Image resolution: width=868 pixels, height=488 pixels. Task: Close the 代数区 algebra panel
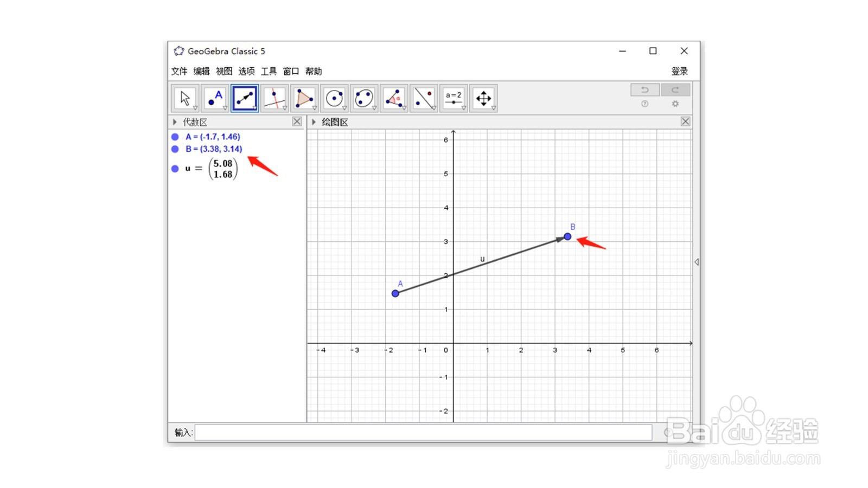(297, 121)
